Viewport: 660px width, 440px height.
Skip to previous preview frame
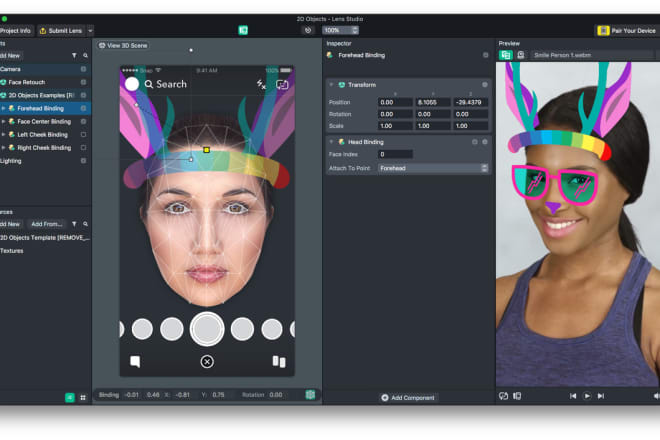click(x=573, y=396)
